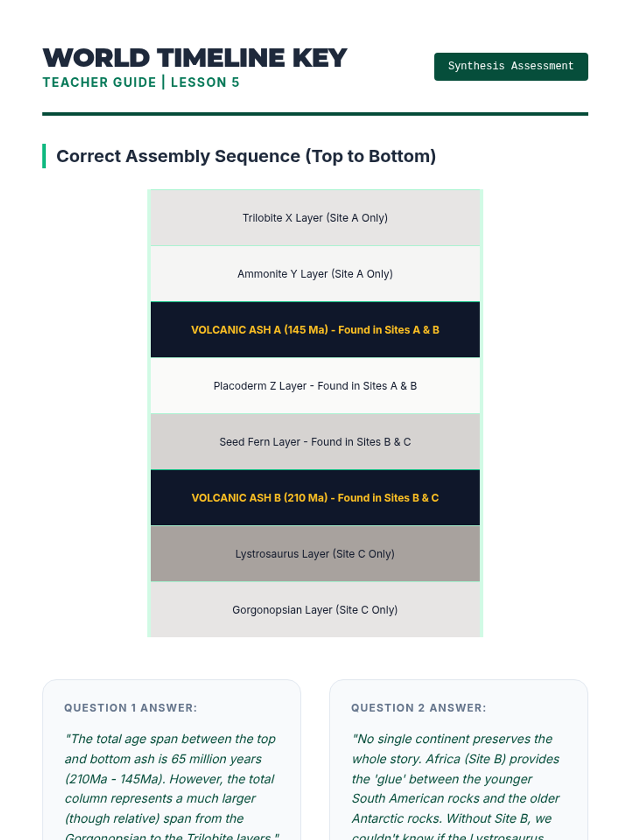This screenshot has width=630, height=840.
Task: Select the Trilobite X Layer row
Action: [315, 218]
